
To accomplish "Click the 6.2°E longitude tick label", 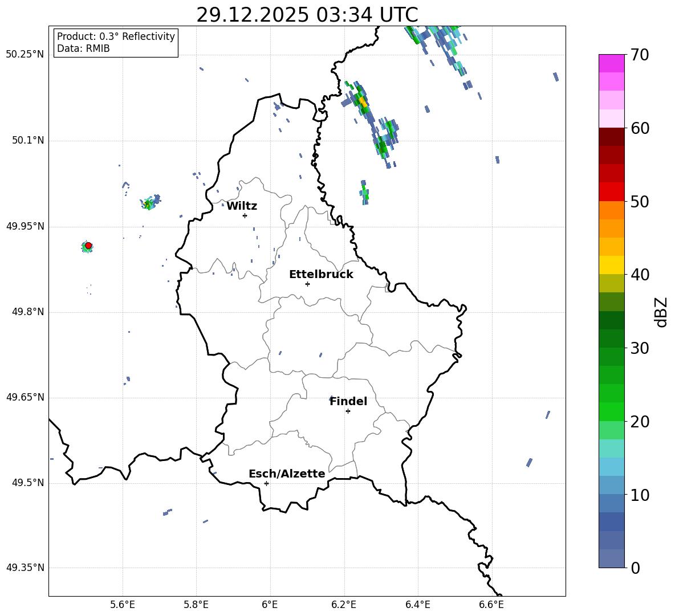I will [x=344, y=604].
